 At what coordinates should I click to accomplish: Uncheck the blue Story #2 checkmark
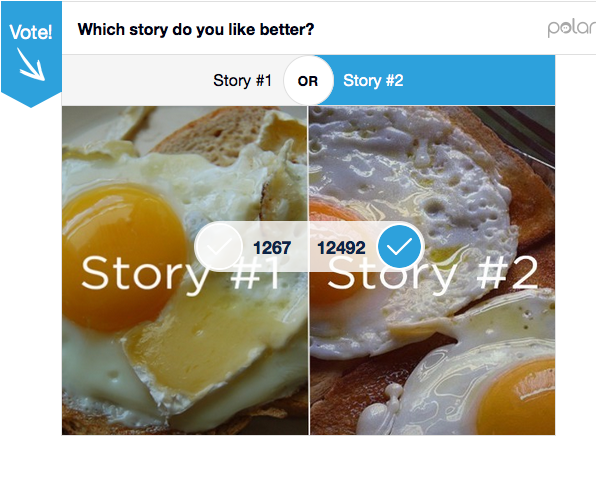400,247
